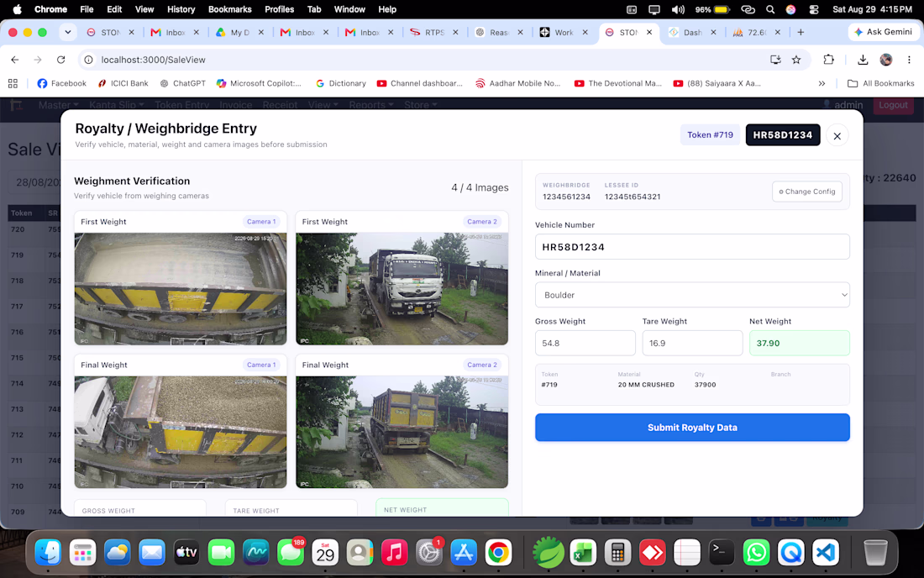Click the Chrome profile avatar
Screen dimensions: 924x578
(x=885, y=60)
